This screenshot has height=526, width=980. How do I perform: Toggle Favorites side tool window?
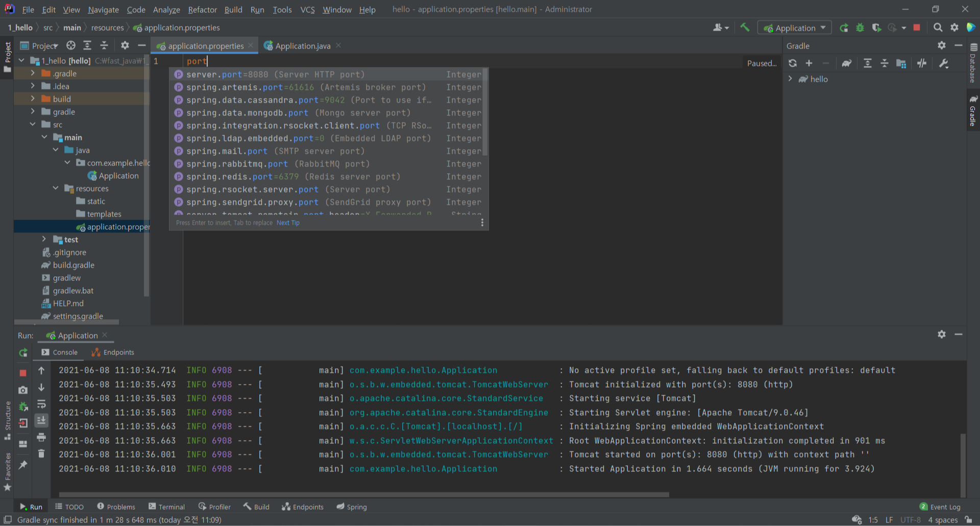click(x=8, y=472)
